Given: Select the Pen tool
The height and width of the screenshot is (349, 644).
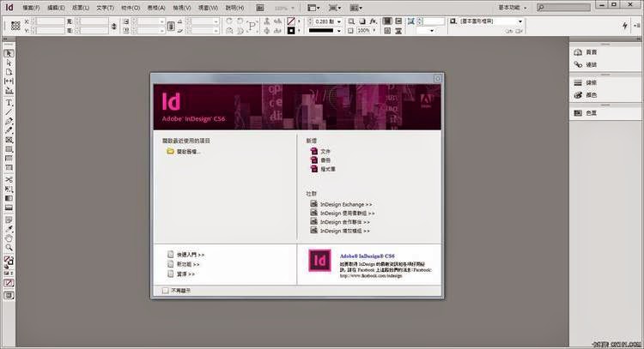Looking at the screenshot, I should (9, 122).
